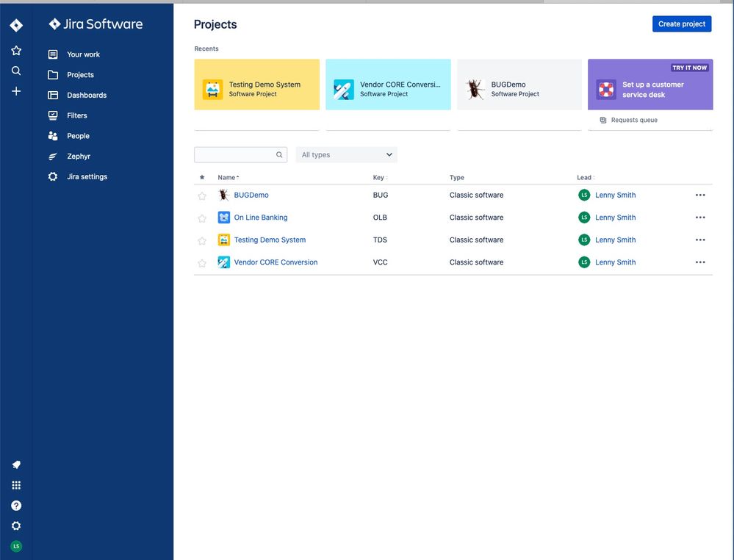734x560 pixels.
Task: Click Classic software type in the BUGDemo row
Action: [476, 195]
